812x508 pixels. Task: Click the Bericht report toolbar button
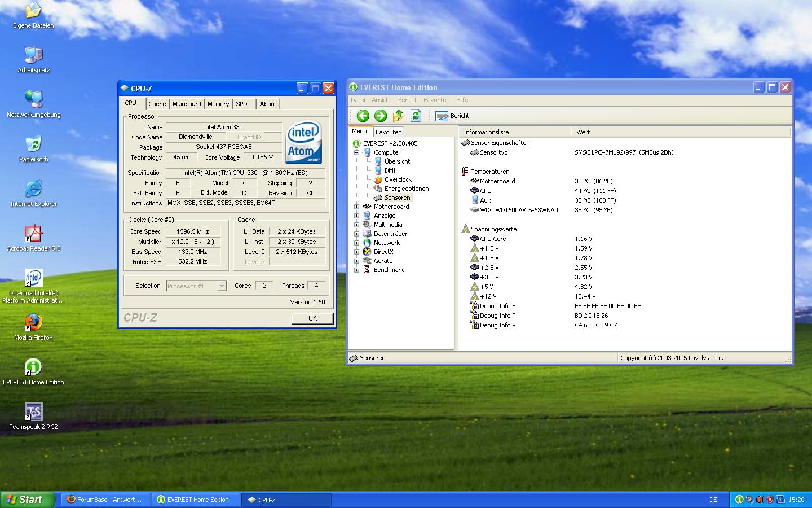click(452, 116)
